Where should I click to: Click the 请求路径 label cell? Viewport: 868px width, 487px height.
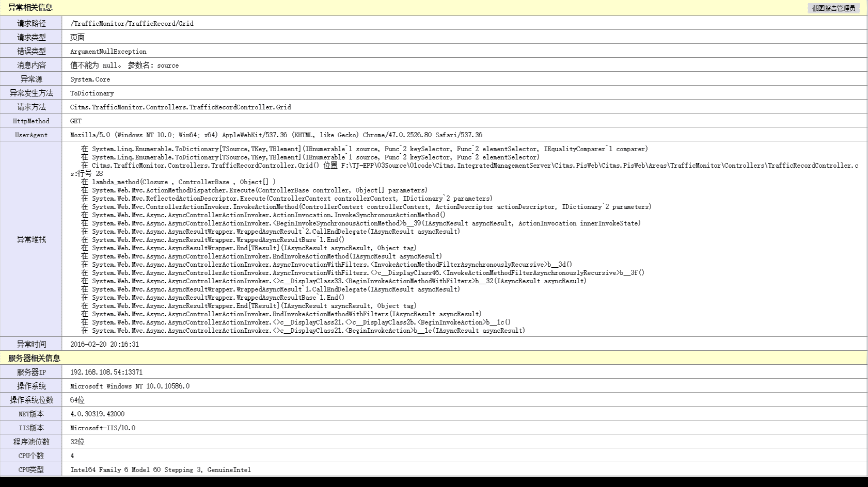click(31, 23)
